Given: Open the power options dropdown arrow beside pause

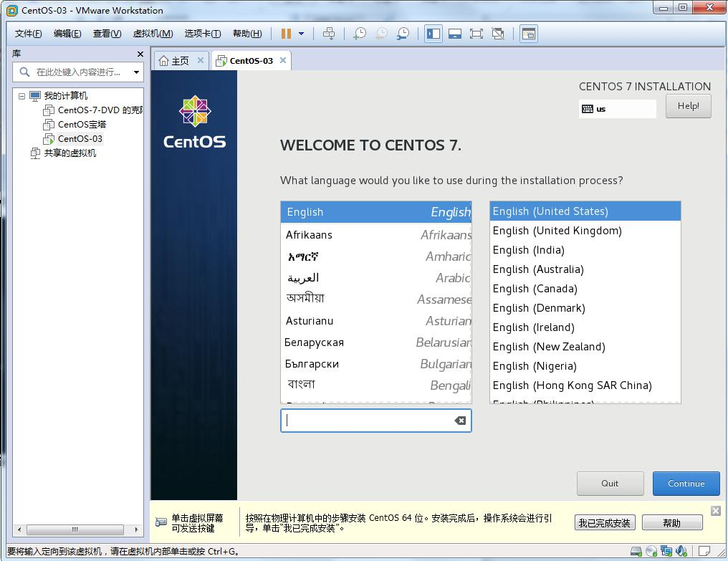Looking at the screenshot, I should [x=302, y=34].
